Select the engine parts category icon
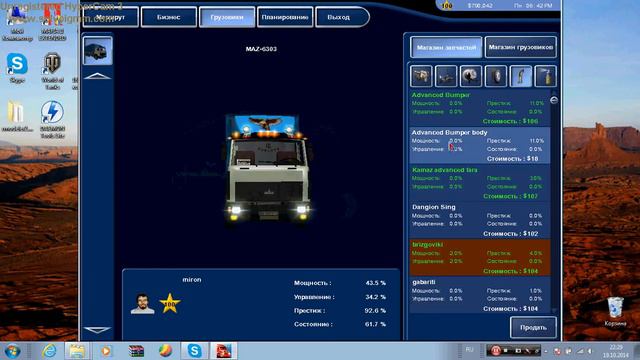The image size is (640, 360). click(421, 76)
